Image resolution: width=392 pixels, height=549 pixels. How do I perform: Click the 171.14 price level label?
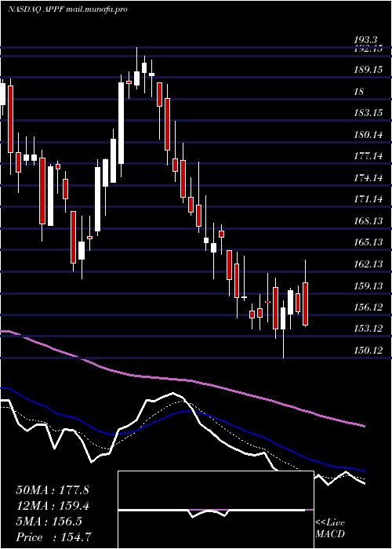[x=368, y=199]
